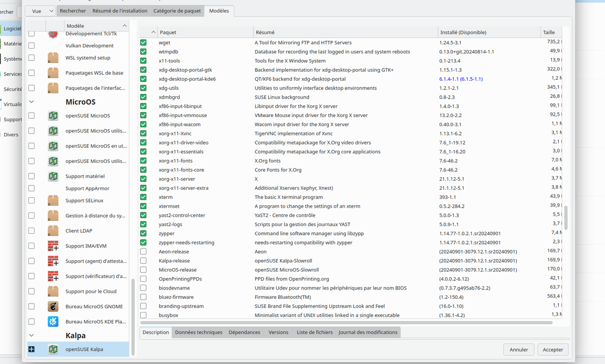The width and height of the screenshot is (605, 364).
Task: Select the Modèles tab
Action: click(x=219, y=10)
